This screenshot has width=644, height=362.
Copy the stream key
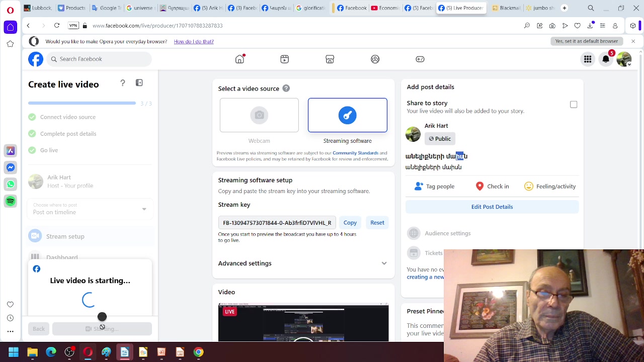[350, 223]
